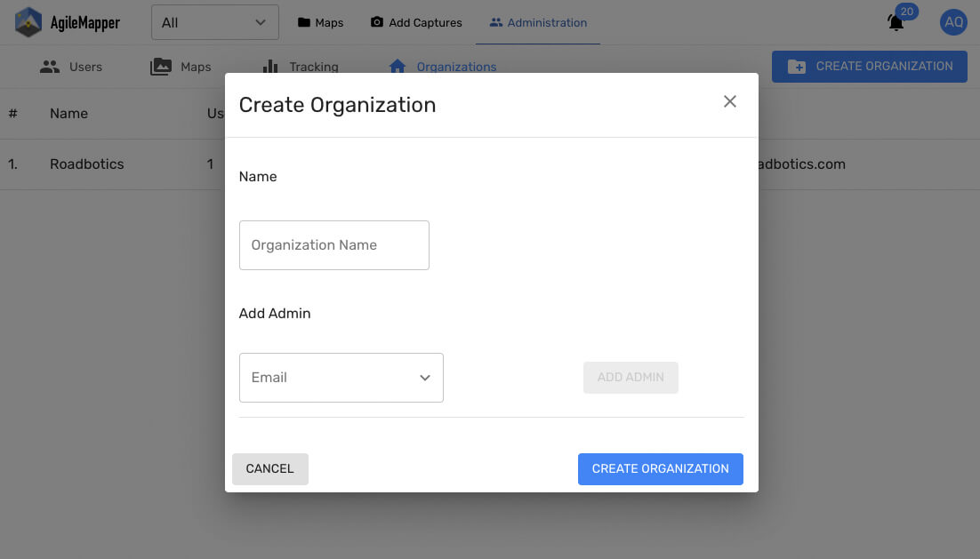The height and width of the screenshot is (559, 980).
Task: Click the Add Admin button
Action: click(x=631, y=377)
